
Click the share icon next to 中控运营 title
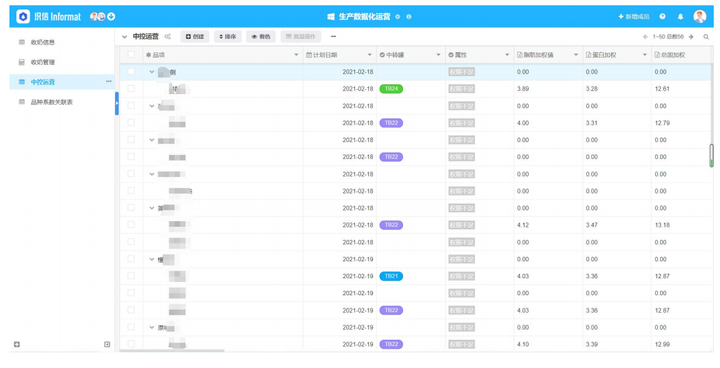pyautogui.click(x=168, y=37)
